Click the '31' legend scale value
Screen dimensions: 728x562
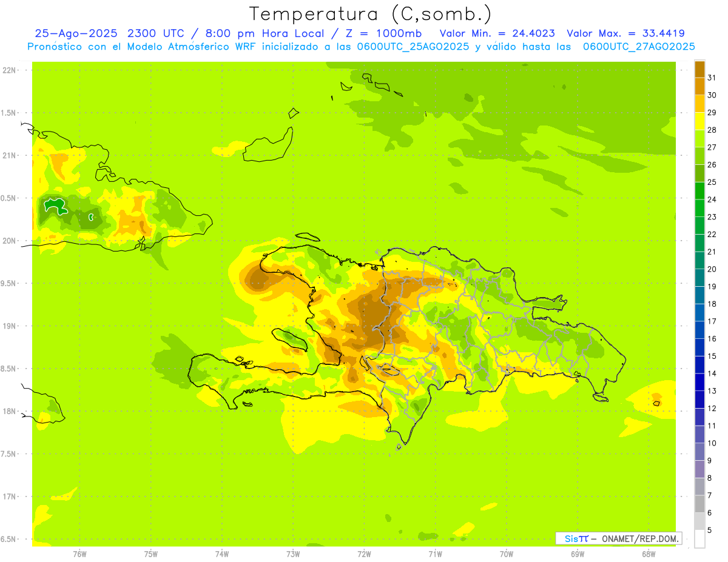712,78
